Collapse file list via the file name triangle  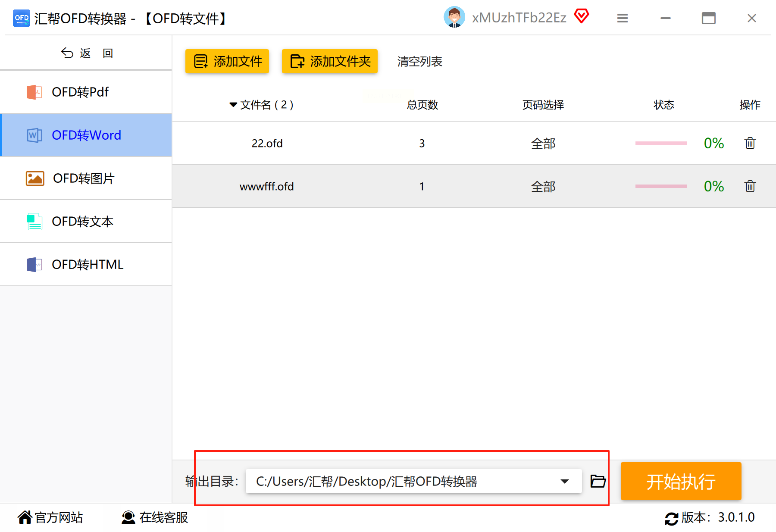(233, 105)
